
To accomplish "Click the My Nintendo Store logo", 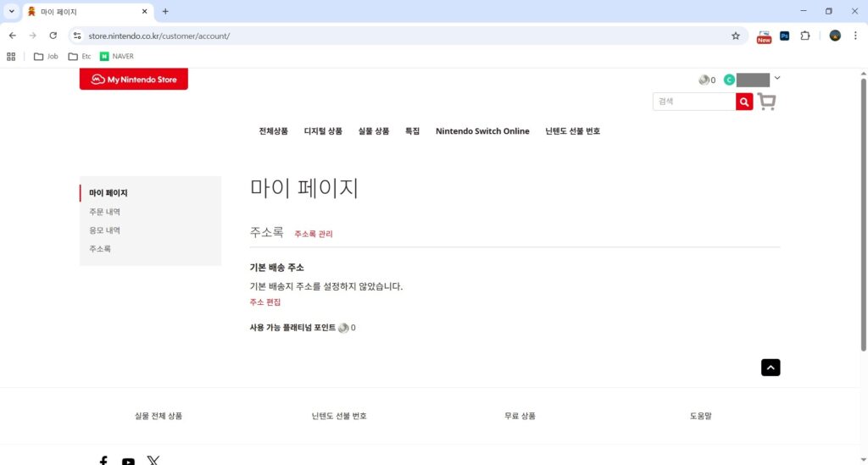I will (134, 80).
